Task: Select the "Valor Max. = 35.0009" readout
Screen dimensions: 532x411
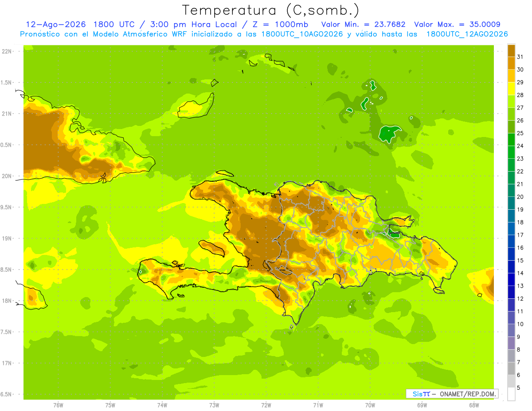Action: pos(457,24)
